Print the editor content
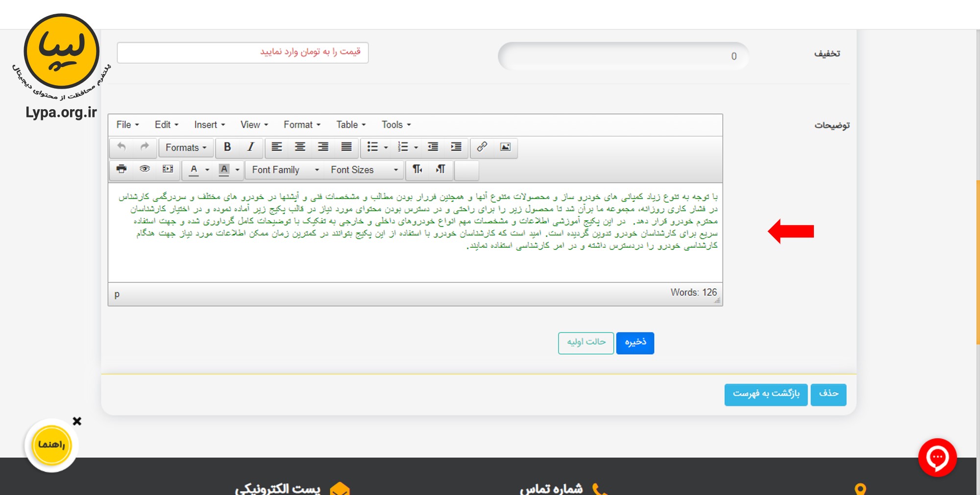Image resolution: width=980 pixels, height=495 pixels. pyautogui.click(x=122, y=169)
